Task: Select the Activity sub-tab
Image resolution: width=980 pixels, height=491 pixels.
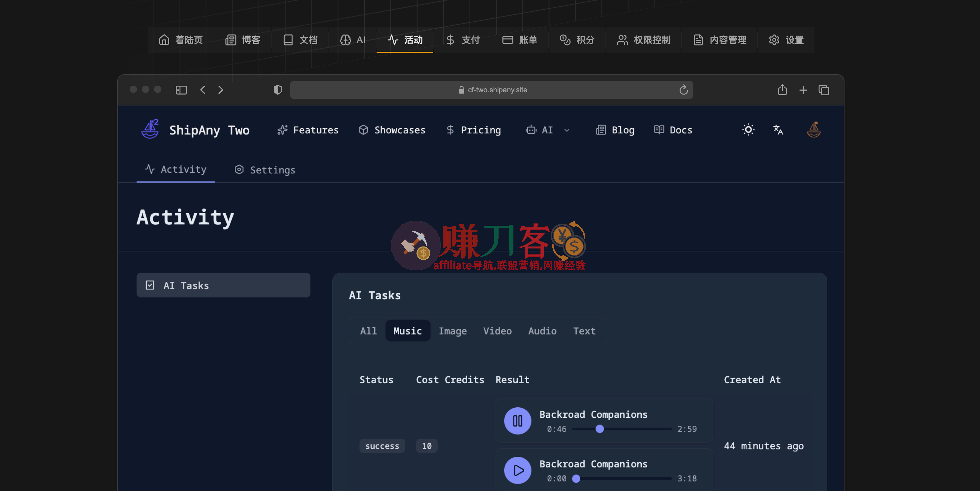Action: pos(175,169)
